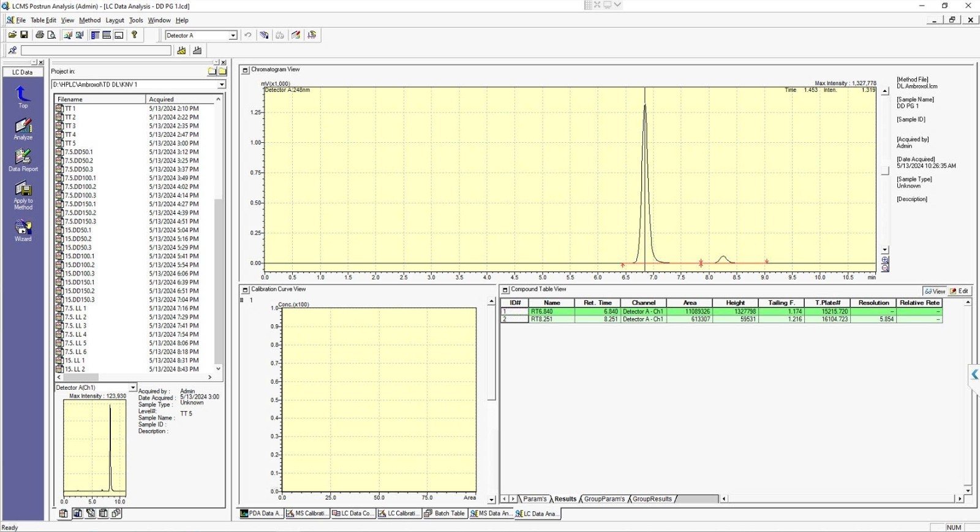980x532 pixels.
Task: Toggle the left panel layout icon
Action: pyautogui.click(x=95, y=35)
